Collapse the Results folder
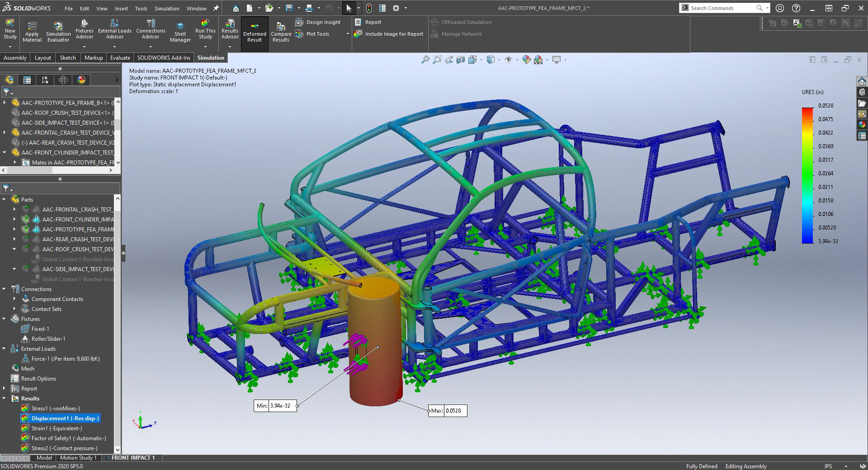This screenshot has height=470, width=868. (x=5, y=398)
